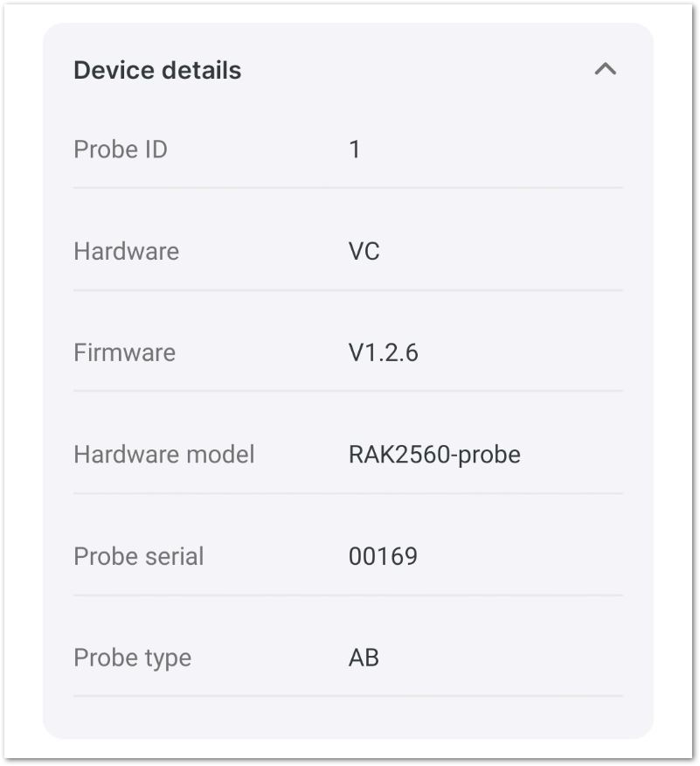This screenshot has height=766, width=700.
Task: Click the RAK2560-probe model value
Action: (434, 455)
